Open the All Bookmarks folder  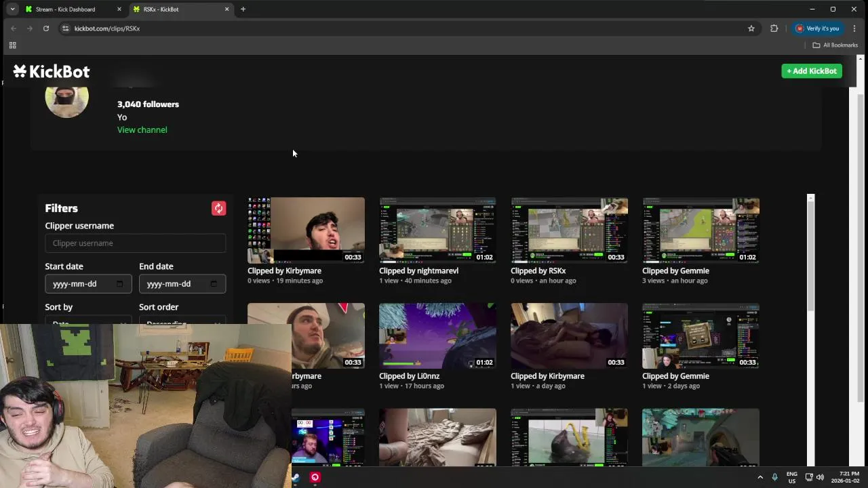pos(835,45)
